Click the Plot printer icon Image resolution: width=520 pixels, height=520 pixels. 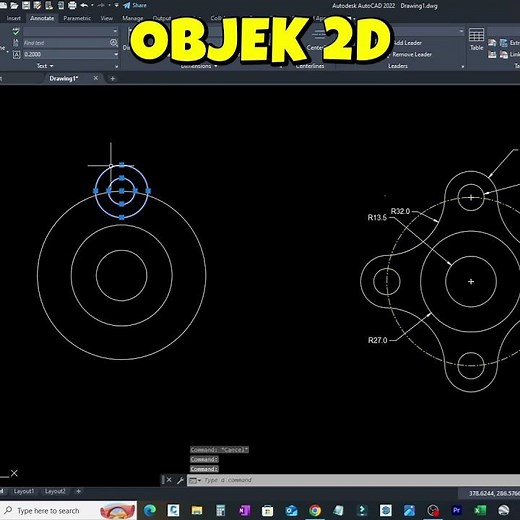pyautogui.click(x=72, y=5)
